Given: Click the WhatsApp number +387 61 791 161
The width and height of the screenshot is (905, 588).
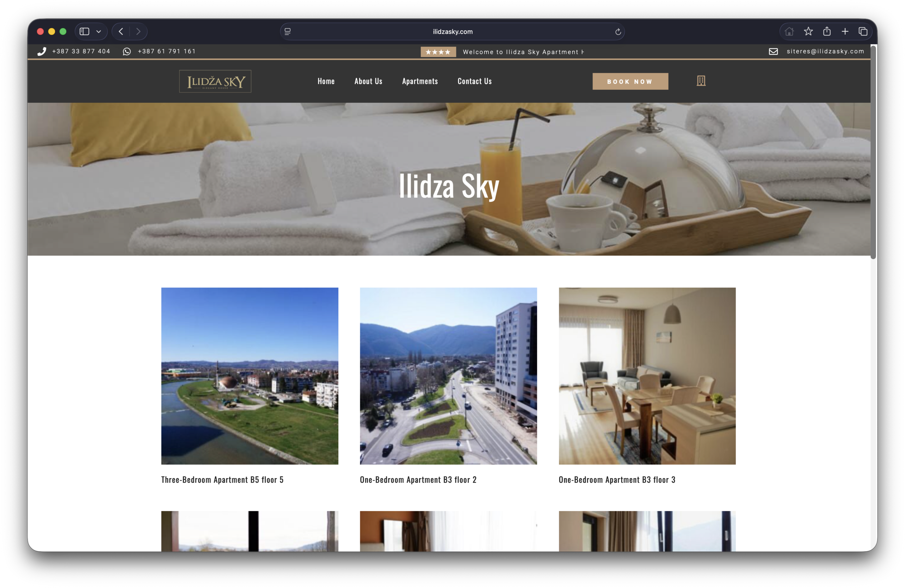Looking at the screenshot, I should [x=166, y=51].
